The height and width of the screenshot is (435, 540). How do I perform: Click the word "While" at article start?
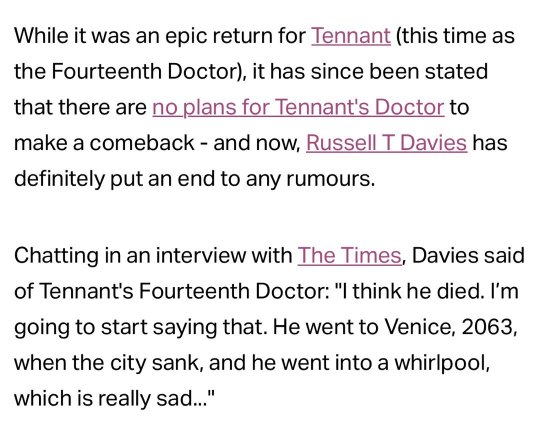[41, 35]
